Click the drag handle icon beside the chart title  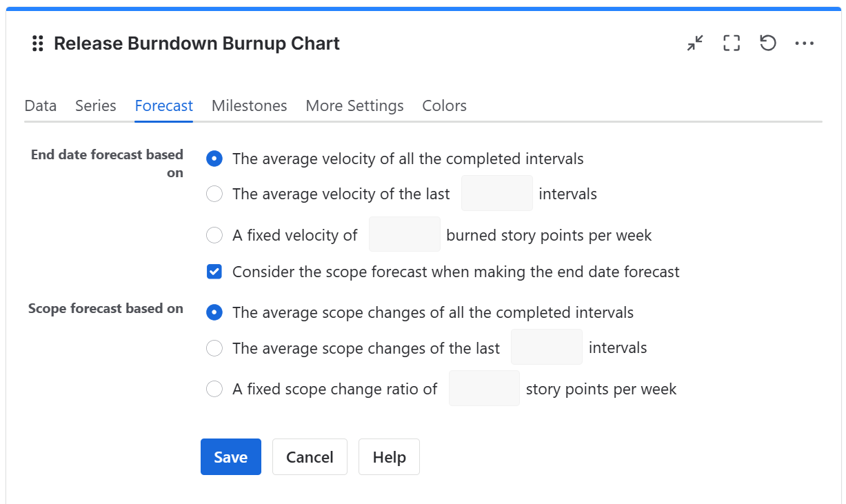coord(37,43)
